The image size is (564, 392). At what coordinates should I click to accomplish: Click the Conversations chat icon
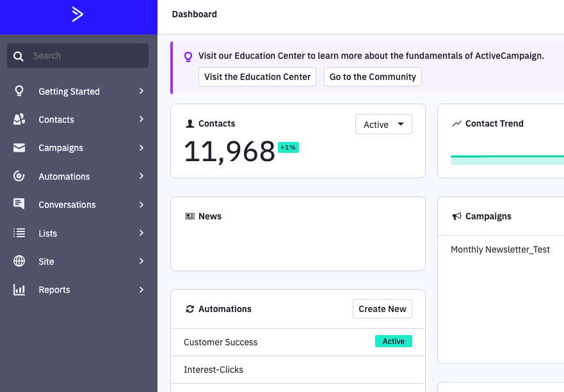point(19,205)
